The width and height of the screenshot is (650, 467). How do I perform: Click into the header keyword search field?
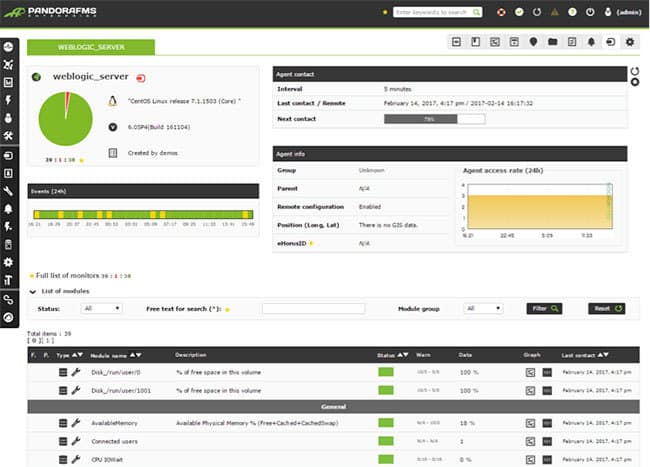coord(432,12)
